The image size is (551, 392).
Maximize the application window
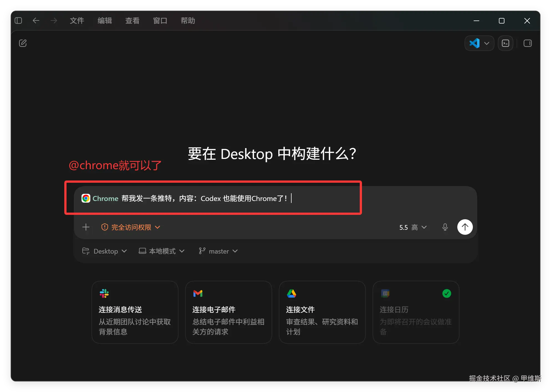click(502, 21)
